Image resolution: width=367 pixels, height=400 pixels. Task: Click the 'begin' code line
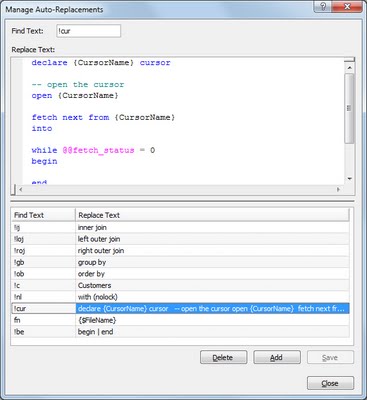tap(44, 161)
